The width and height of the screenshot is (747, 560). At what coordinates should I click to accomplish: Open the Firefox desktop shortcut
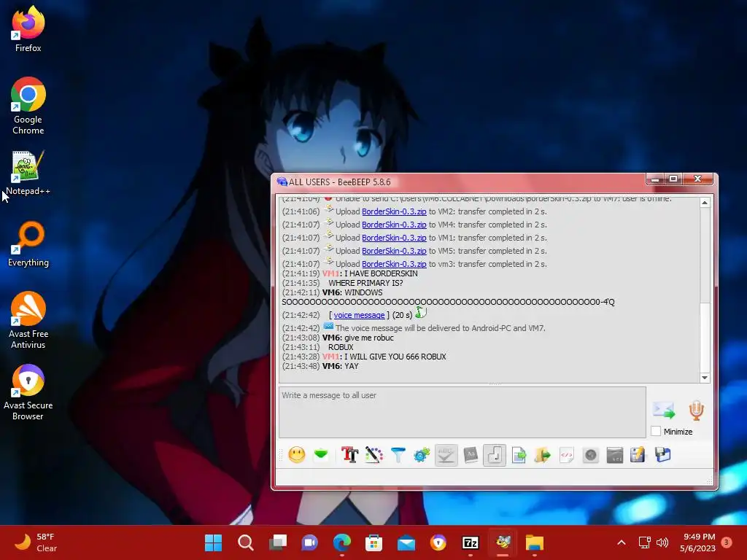click(28, 29)
